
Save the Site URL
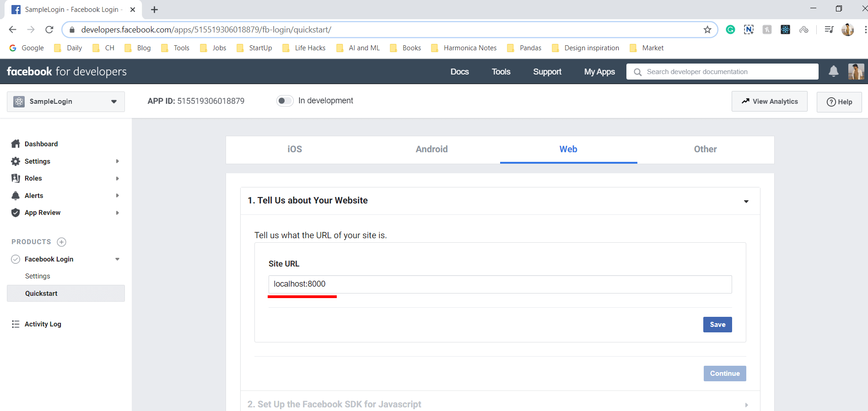(x=717, y=325)
